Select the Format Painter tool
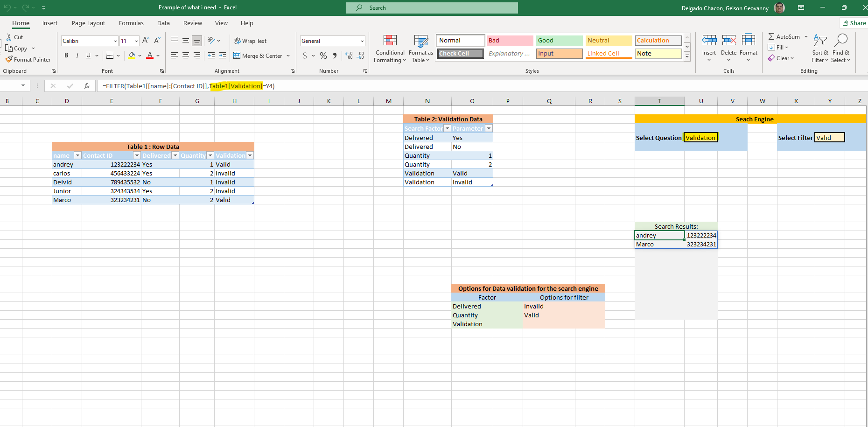This screenshot has height=427, width=868. click(x=28, y=59)
